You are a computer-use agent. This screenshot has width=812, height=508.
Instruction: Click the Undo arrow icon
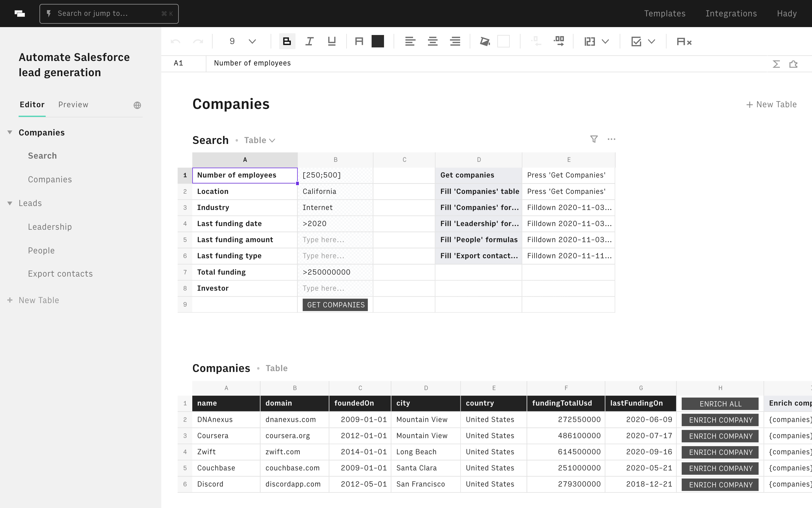tap(175, 42)
